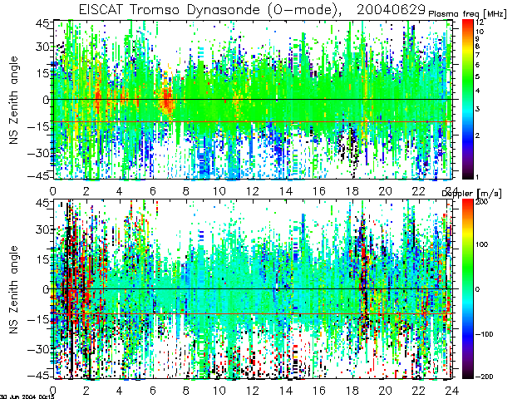Viewport: 532px width, 399px height.
Task: Click hour 22 on lower plot's time axis
Action: (419, 391)
